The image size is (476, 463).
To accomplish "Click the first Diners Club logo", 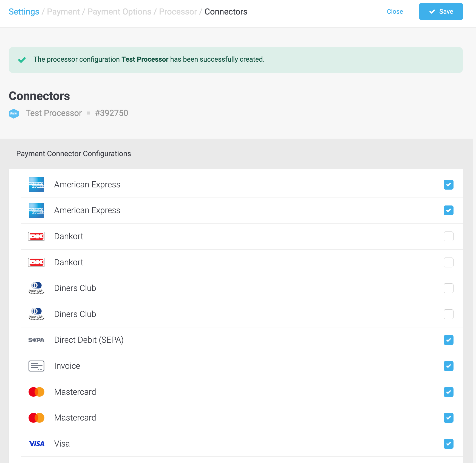I will click(x=36, y=288).
